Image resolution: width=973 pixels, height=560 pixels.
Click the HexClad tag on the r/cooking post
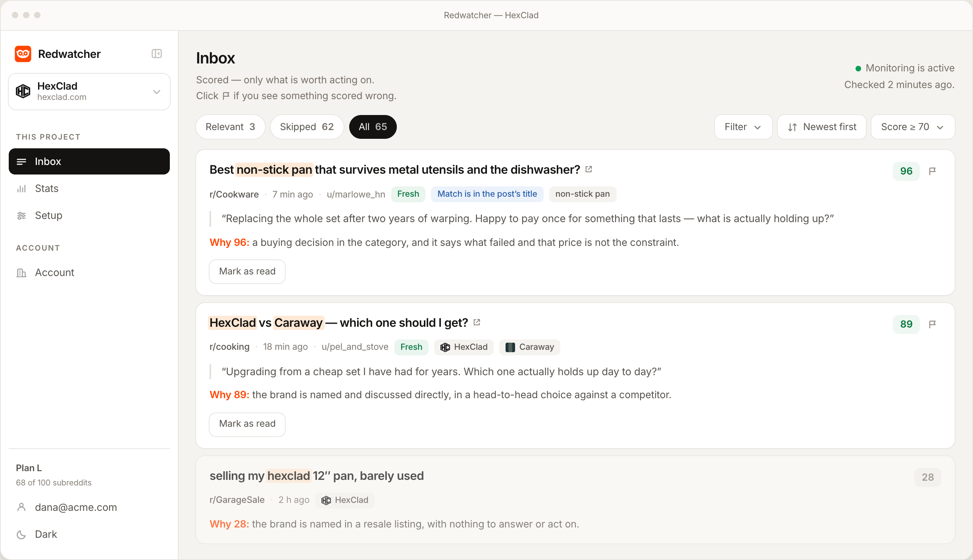click(x=464, y=347)
